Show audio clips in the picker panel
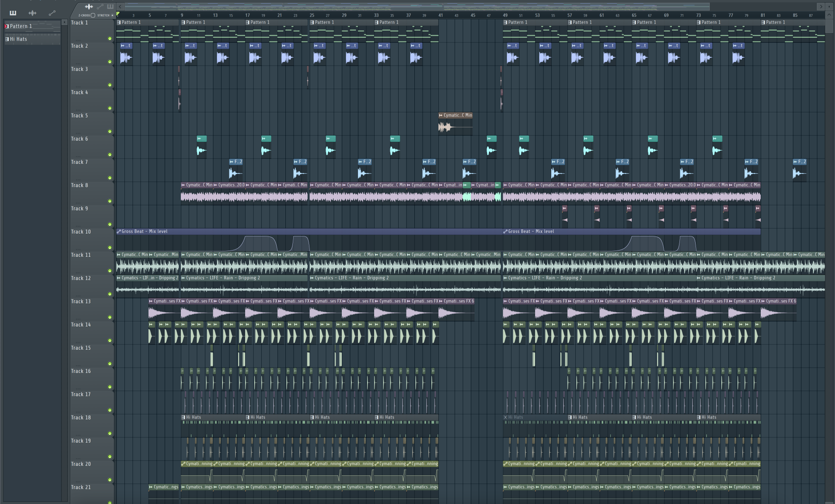This screenshot has width=835, height=504. (x=32, y=13)
